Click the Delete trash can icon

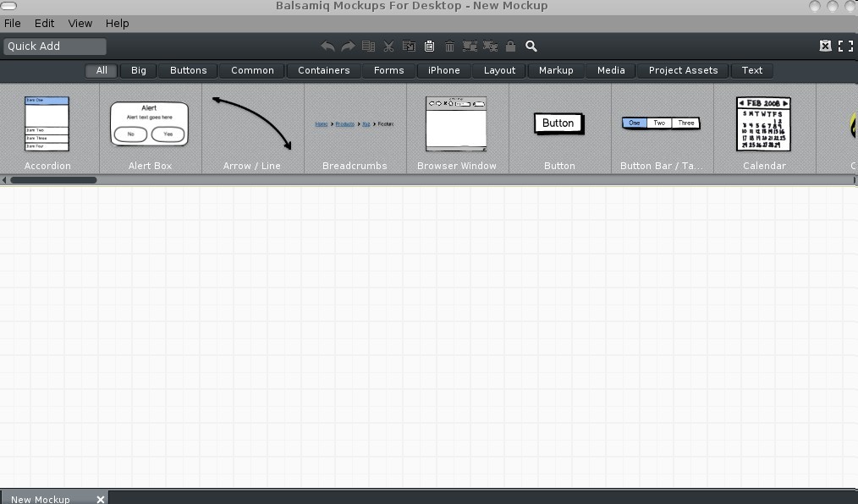[449, 47]
